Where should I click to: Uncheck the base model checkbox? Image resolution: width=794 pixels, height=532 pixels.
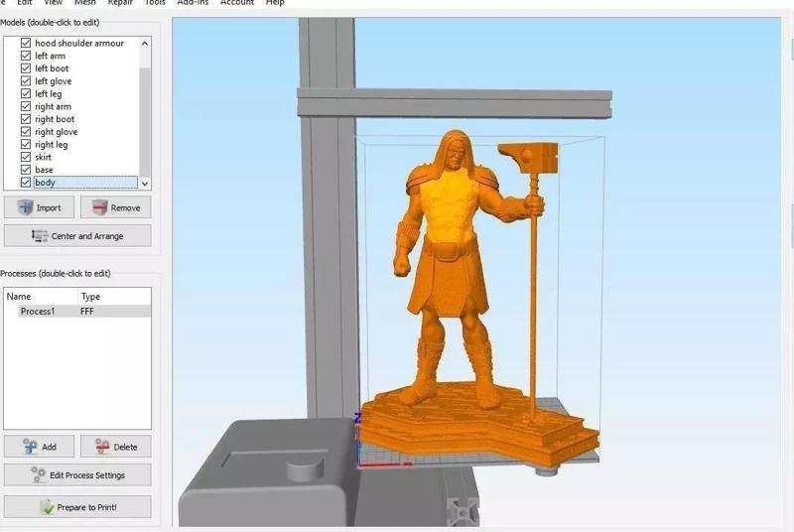(26, 170)
